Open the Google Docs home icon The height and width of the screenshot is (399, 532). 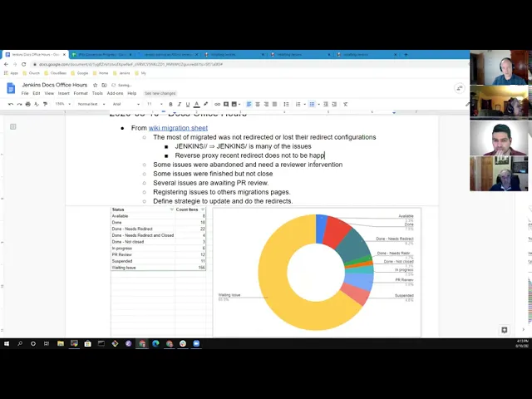[11, 88]
